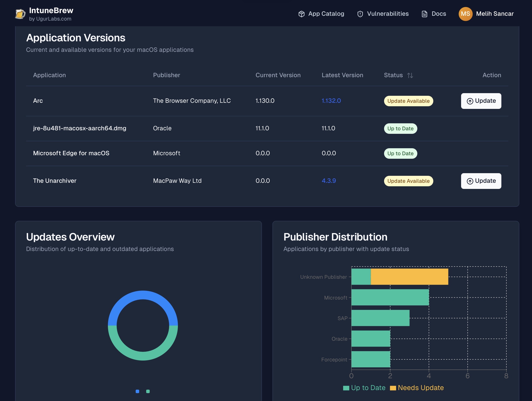Screen dimensions: 532x401
Task: Click the blue legend swatch under donut
Action: tap(137, 391)
